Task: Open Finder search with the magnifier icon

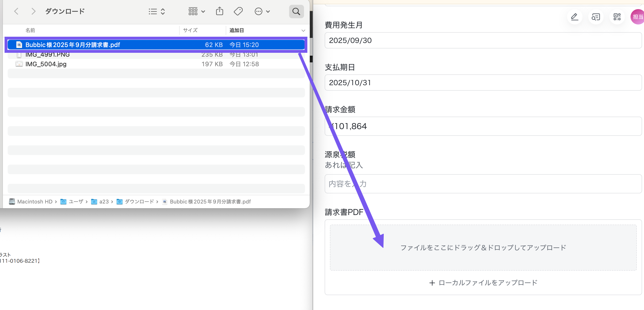Action: [x=296, y=11]
